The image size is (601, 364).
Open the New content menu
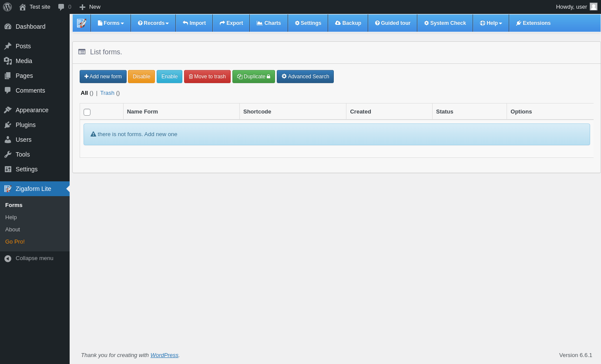(x=90, y=7)
